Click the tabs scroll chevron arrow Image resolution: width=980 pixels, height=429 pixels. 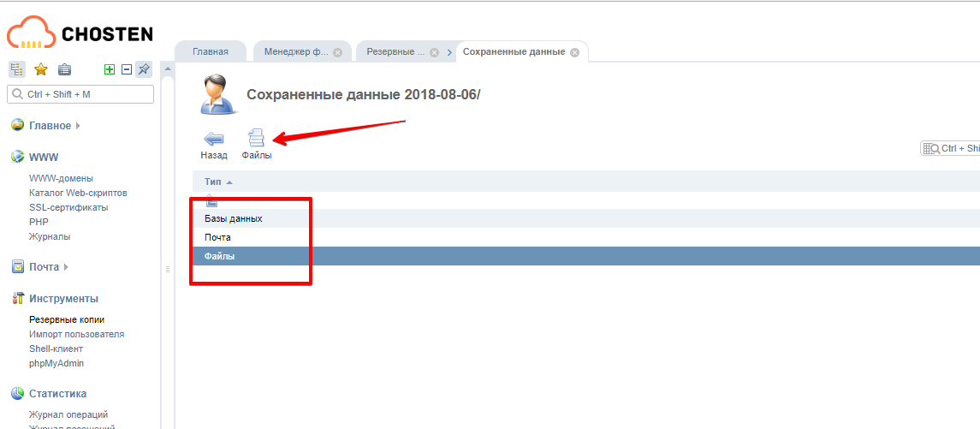tap(449, 52)
